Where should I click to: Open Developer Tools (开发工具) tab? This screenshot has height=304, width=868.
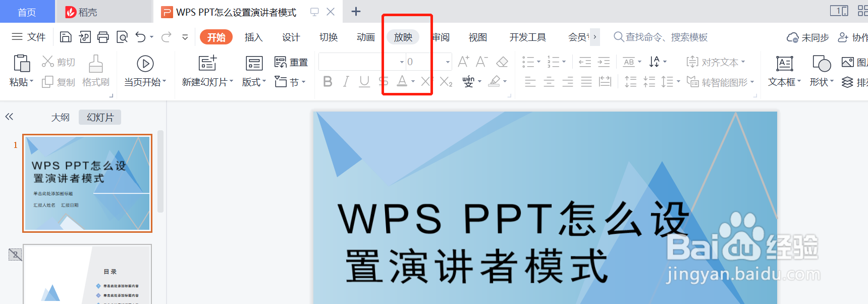528,37
